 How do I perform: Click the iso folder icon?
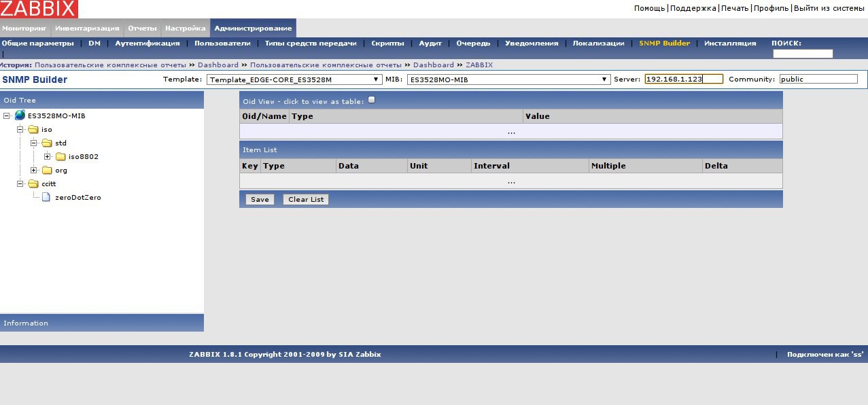coord(33,129)
